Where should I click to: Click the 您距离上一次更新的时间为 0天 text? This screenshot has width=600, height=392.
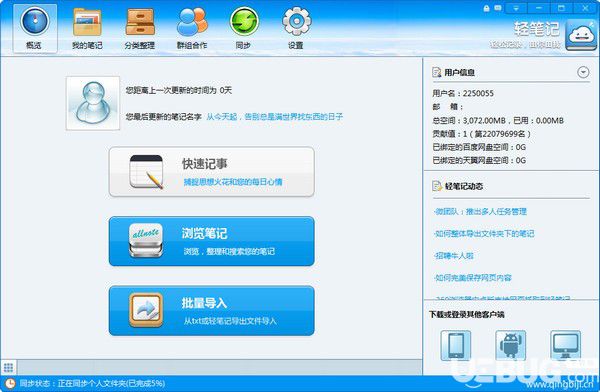[x=179, y=90]
